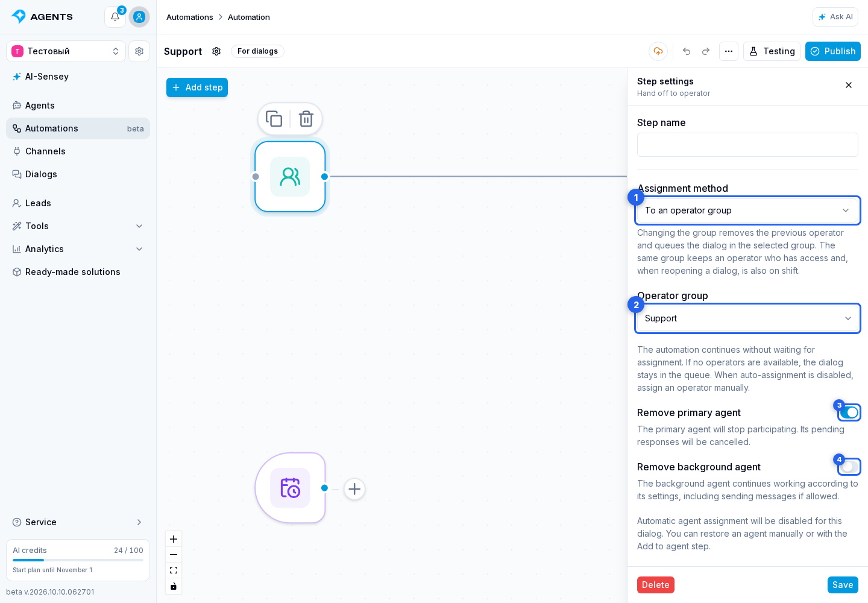Open AI-Sensey in the sidebar
868x603 pixels.
[78, 77]
